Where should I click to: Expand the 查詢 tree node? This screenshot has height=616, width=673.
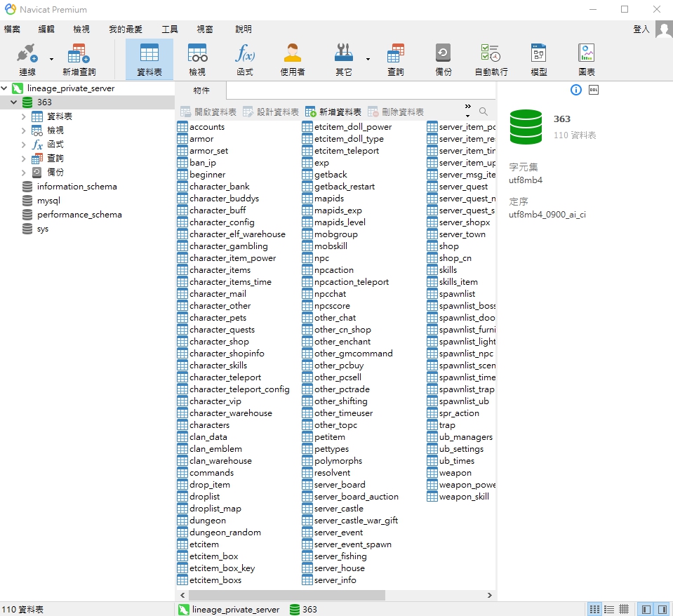[24, 159]
